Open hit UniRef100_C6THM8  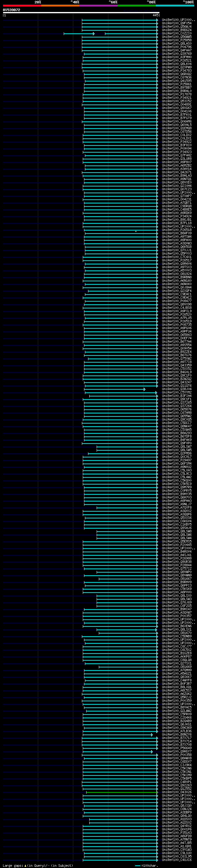pos(176,412)
